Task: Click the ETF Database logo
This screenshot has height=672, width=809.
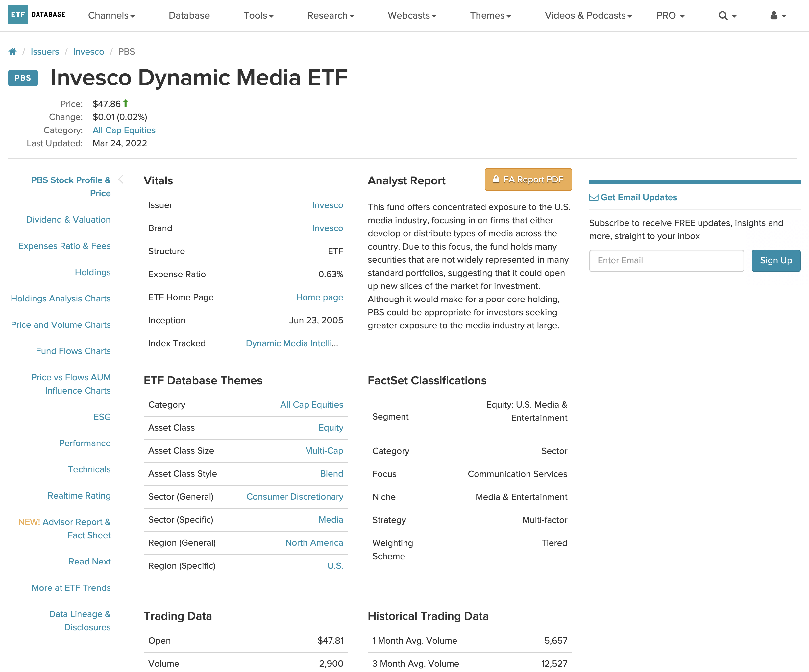Action: [37, 15]
